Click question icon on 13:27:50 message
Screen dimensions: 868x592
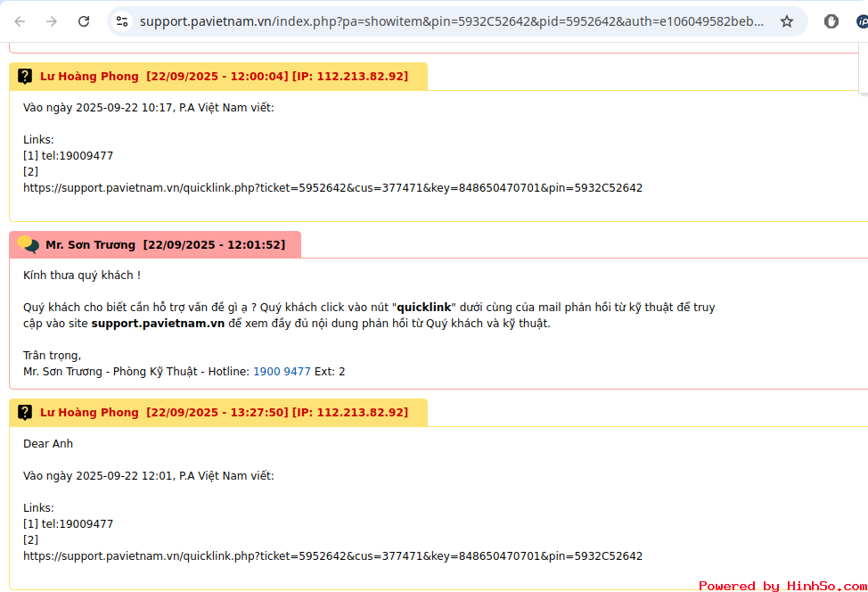(x=25, y=413)
